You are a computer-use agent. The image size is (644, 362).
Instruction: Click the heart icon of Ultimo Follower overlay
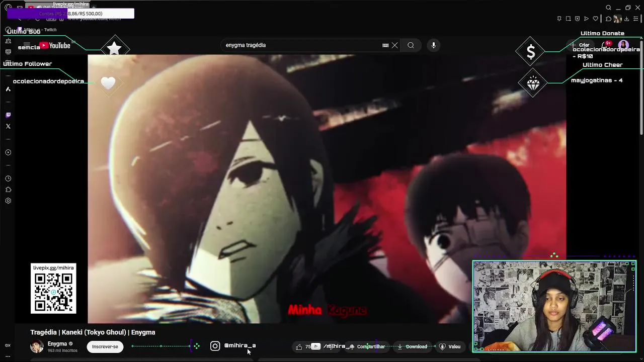coord(108,83)
